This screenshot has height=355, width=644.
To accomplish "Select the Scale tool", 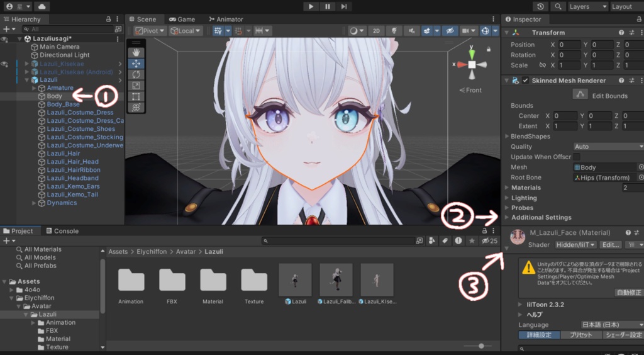I will coord(136,86).
